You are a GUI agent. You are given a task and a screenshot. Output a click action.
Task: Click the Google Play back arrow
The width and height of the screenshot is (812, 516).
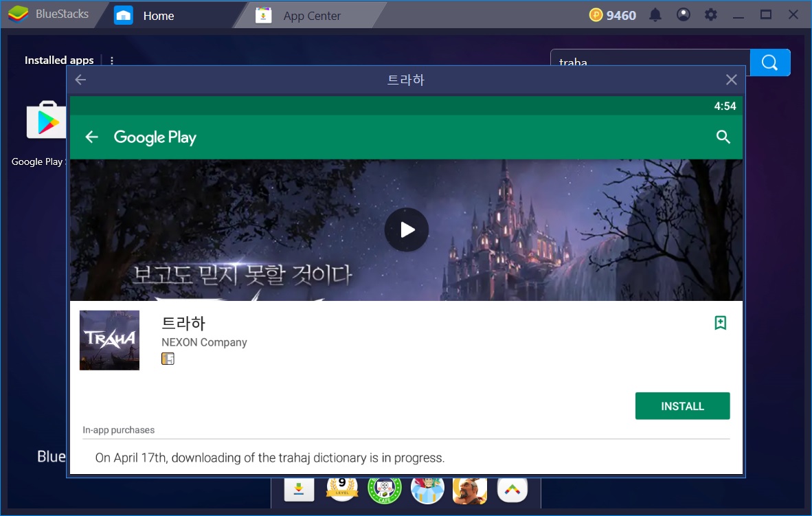[x=91, y=137]
